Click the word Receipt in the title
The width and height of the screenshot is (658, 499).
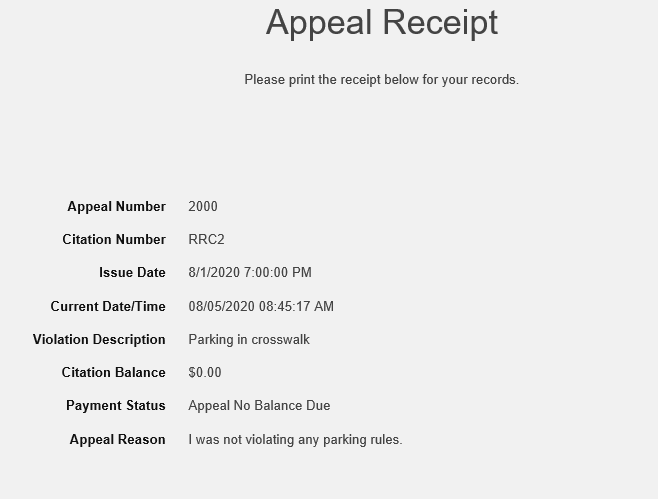[x=440, y=23]
